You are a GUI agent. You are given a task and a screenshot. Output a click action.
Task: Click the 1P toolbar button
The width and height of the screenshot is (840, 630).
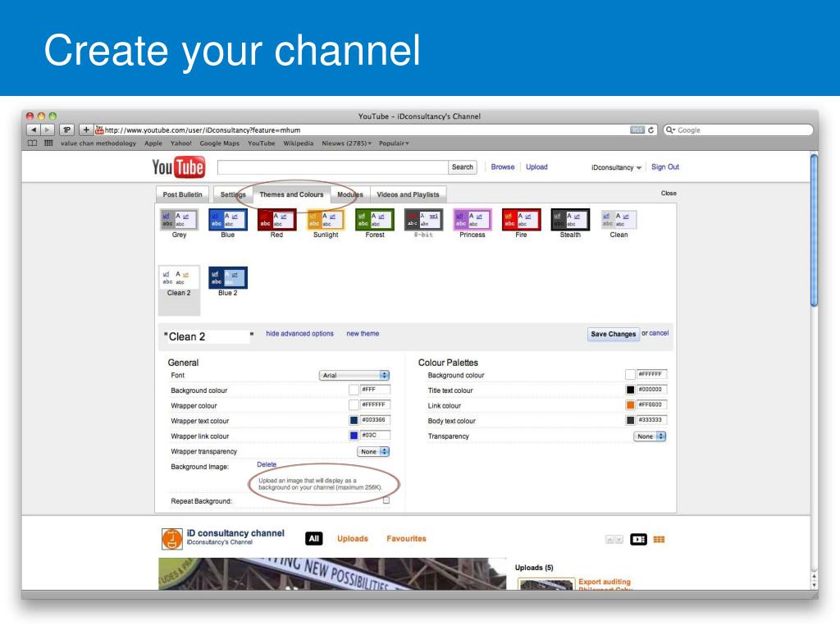click(67, 130)
